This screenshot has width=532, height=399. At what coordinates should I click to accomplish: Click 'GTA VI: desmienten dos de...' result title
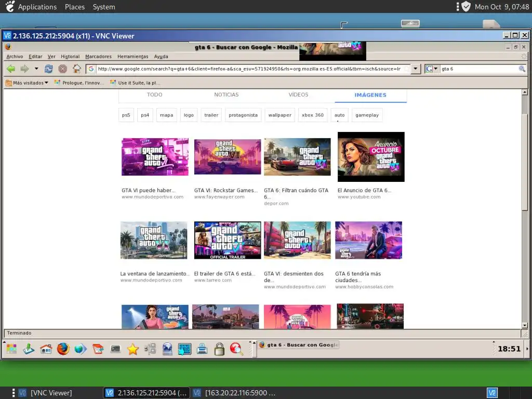[x=294, y=277]
